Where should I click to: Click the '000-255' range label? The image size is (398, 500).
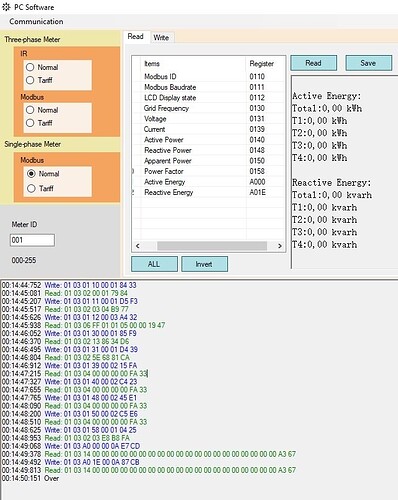(x=24, y=260)
